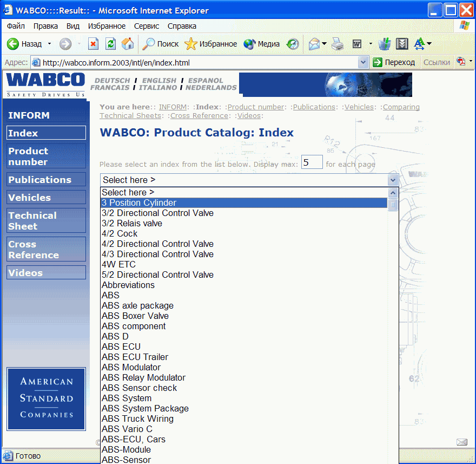The height and width of the screenshot is (464, 476).
Task: Open the Home page icon
Action: (x=128, y=44)
